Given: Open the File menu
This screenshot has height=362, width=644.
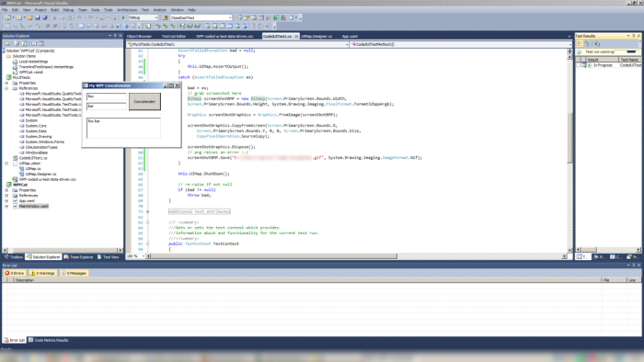Looking at the screenshot, I should [x=5, y=10].
